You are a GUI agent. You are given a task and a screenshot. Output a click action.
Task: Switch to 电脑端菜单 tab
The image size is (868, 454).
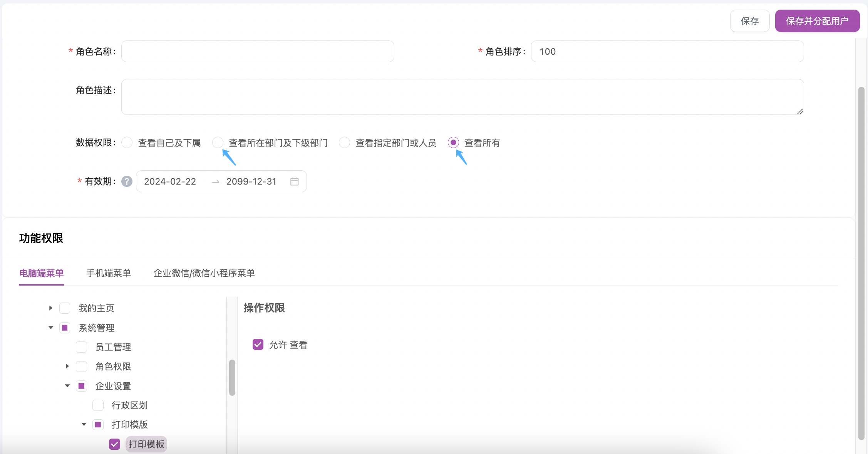[x=41, y=273]
